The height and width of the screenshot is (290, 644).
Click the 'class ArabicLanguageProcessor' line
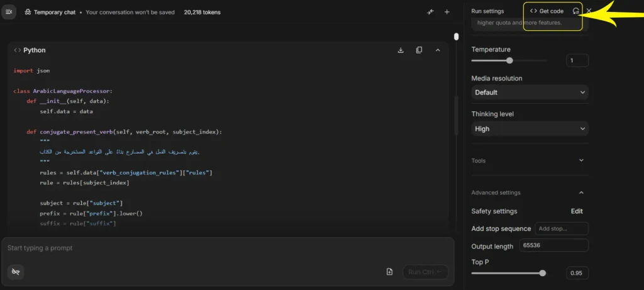click(63, 91)
